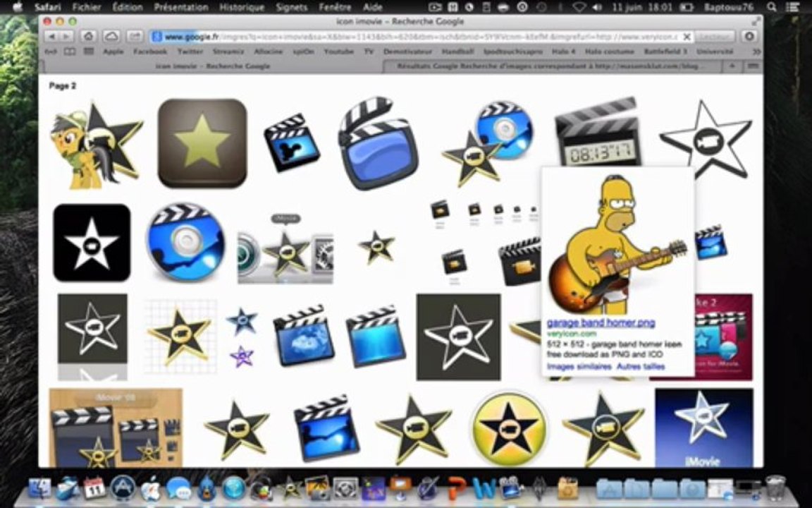
Task: Open the Halo 4 bookmark
Action: (x=563, y=52)
